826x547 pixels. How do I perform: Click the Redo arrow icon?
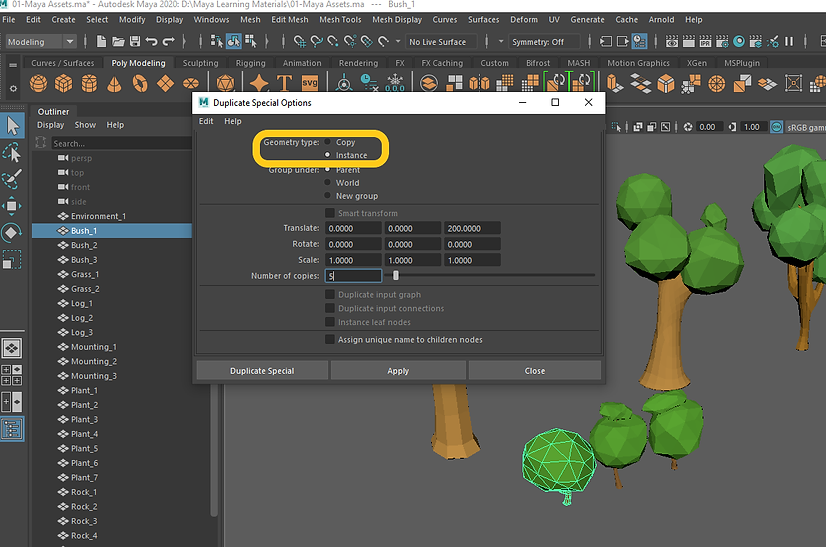click(x=169, y=41)
